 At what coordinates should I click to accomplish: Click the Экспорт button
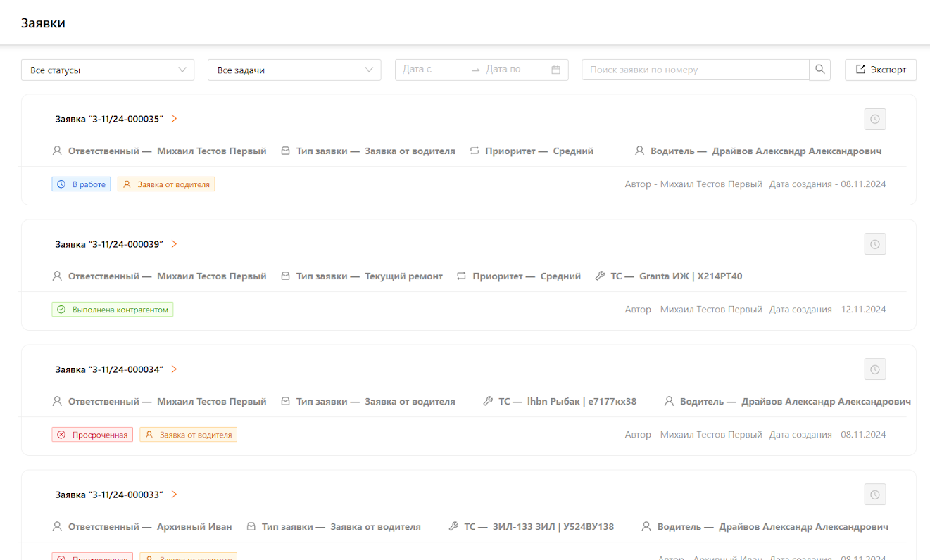click(x=880, y=70)
